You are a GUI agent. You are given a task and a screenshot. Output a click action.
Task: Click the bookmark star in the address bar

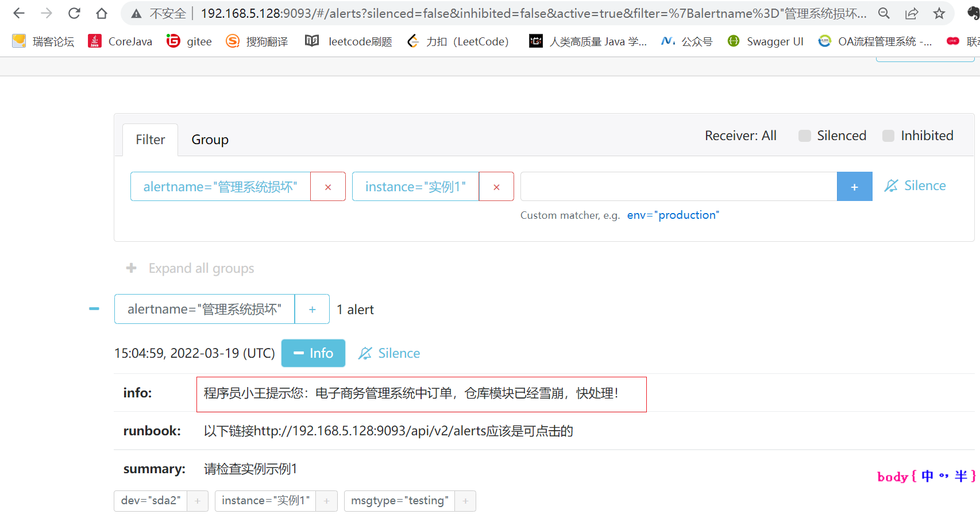point(939,13)
